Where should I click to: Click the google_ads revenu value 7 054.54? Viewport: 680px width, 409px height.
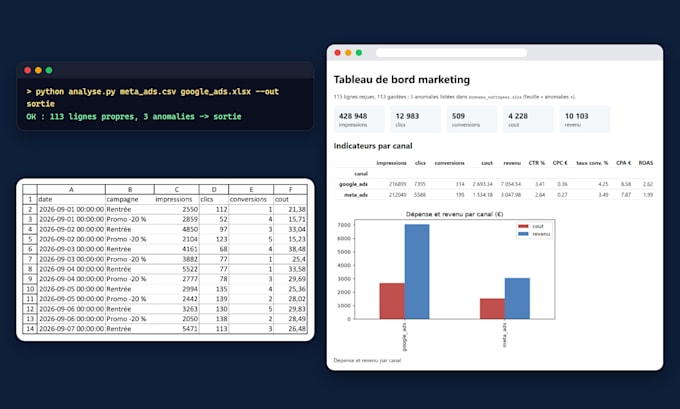(x=511, y=184)
